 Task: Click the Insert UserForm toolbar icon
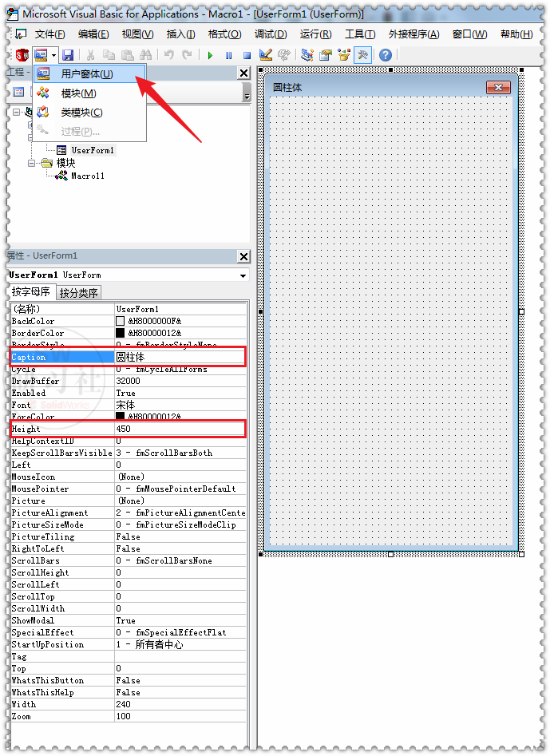tap(41, 55)
